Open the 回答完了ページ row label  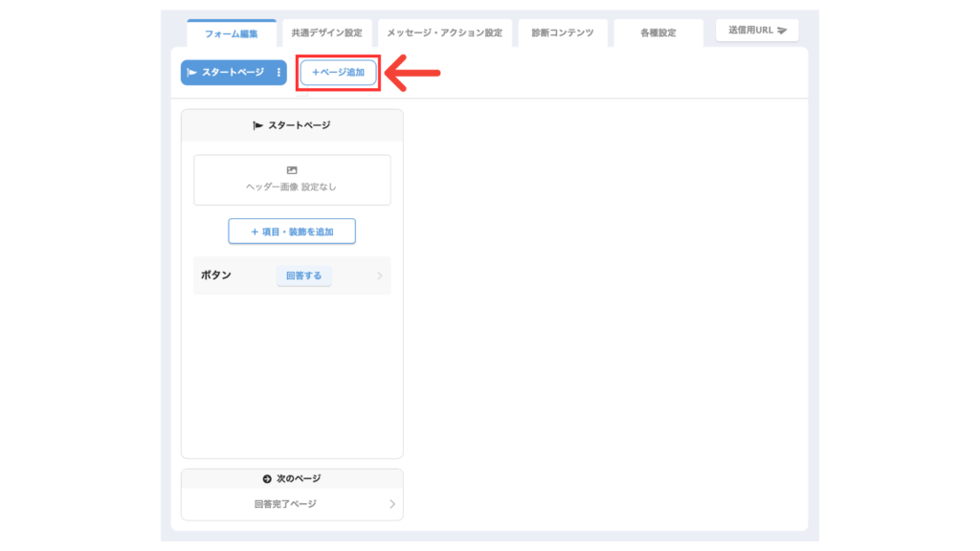285,504
